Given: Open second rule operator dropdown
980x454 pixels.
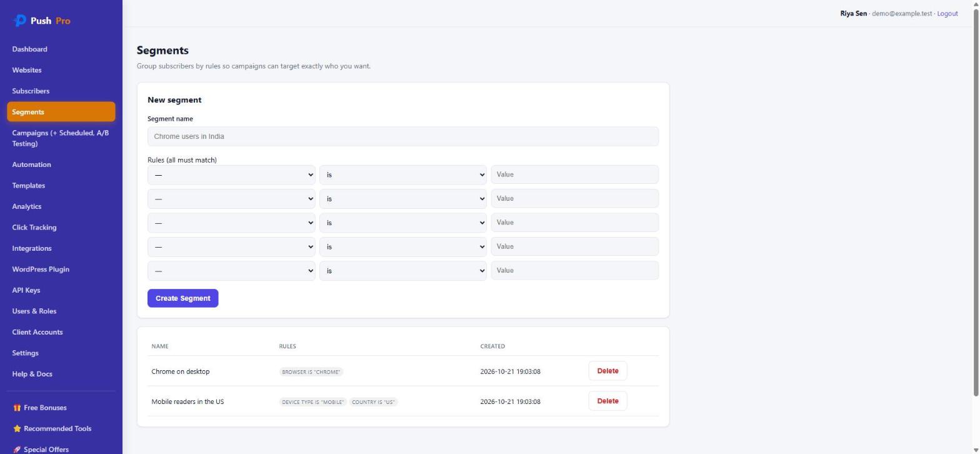Looking at the screenshot, I should point(403,199).
